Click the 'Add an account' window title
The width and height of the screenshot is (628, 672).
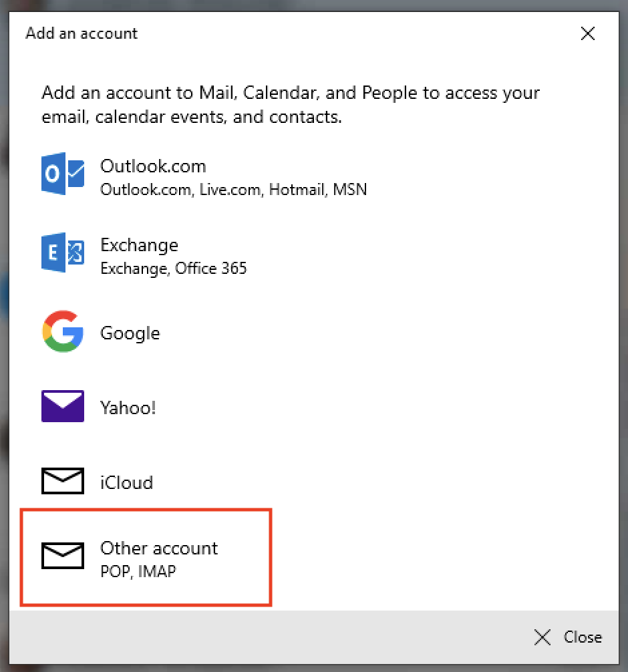[x=82, y=33]
